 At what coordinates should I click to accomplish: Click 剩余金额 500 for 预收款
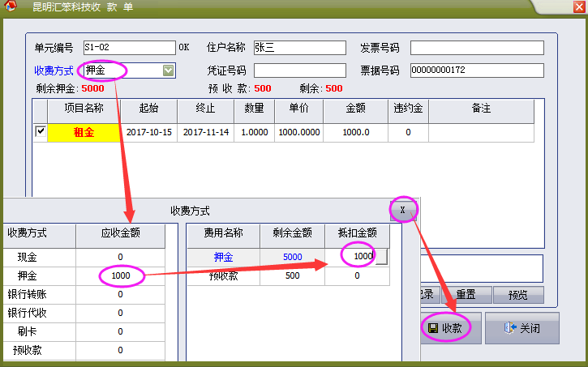click(x=293, y=276)
